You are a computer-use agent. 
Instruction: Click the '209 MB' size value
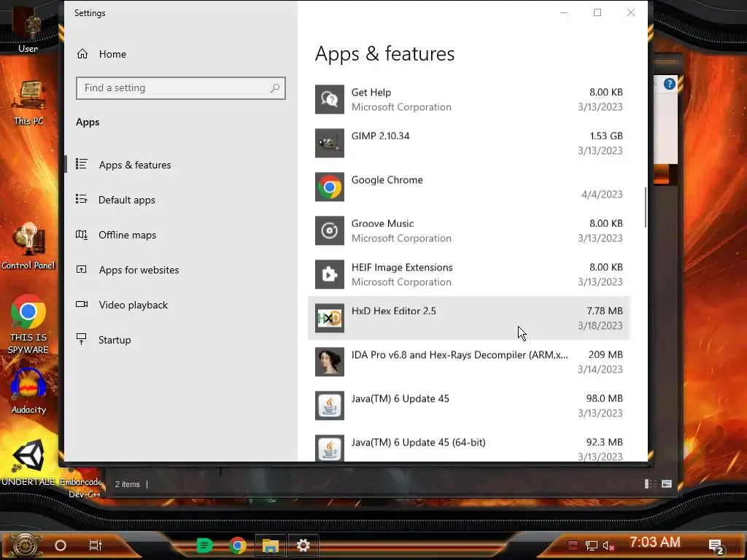(x=605, y=355)
